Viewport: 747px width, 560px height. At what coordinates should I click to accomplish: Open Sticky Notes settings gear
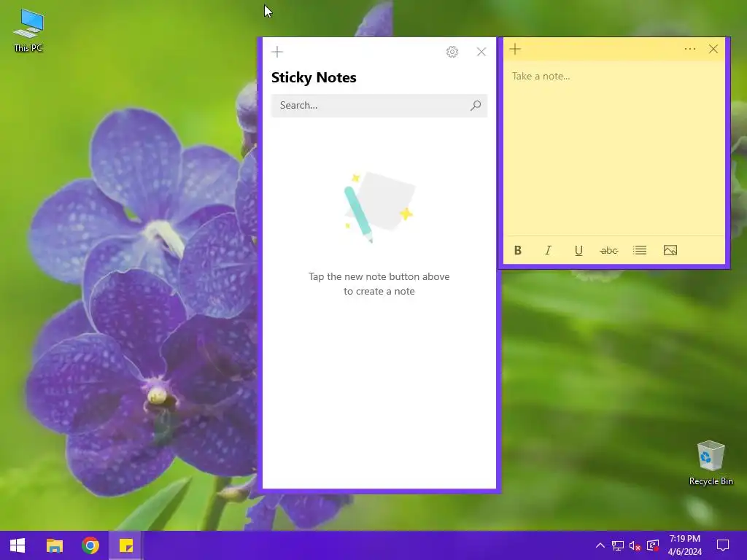452,52
